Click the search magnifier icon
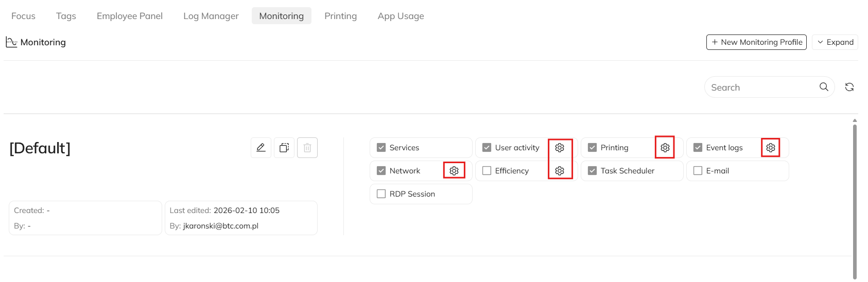 [824, 87]
